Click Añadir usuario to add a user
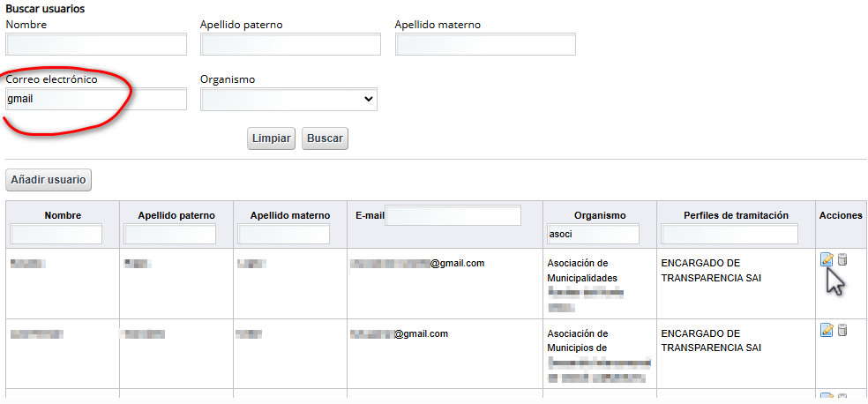Viewport: 868px width, 404px height. [x=49, y=180]
